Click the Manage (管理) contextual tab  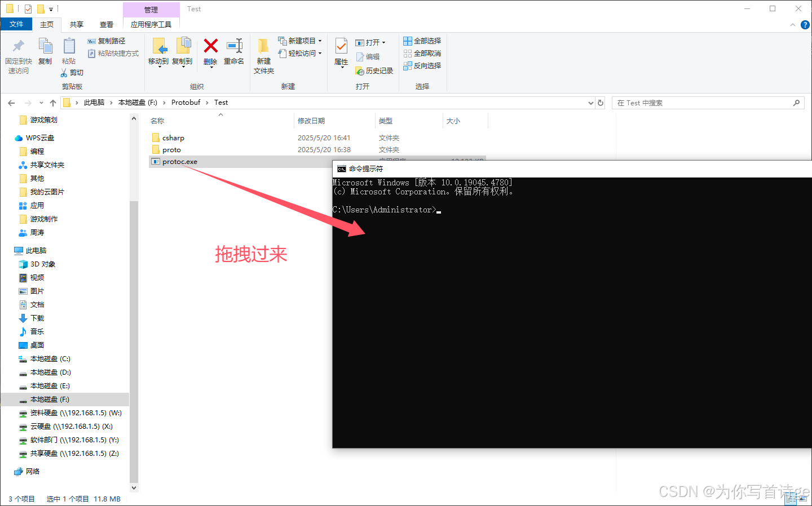click(151, 10)
